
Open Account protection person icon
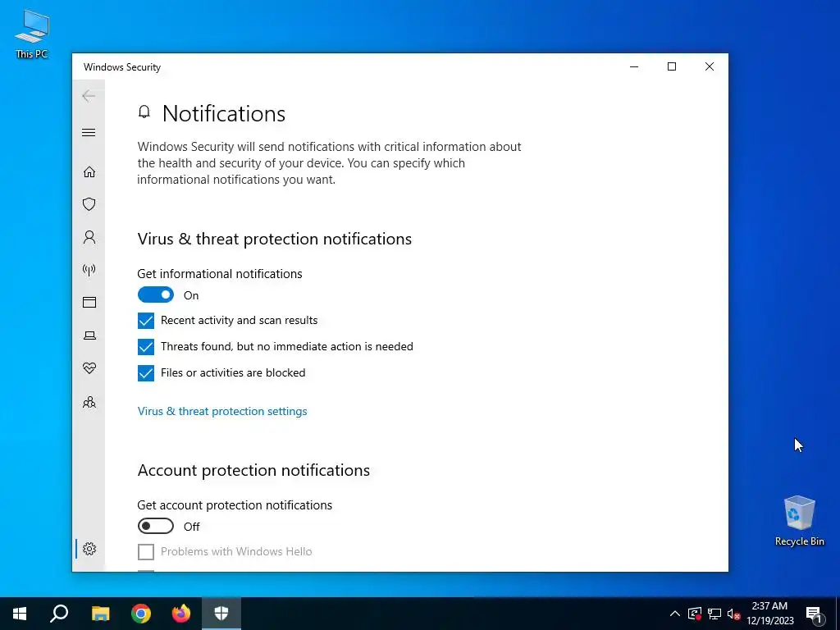pos(89,237)
